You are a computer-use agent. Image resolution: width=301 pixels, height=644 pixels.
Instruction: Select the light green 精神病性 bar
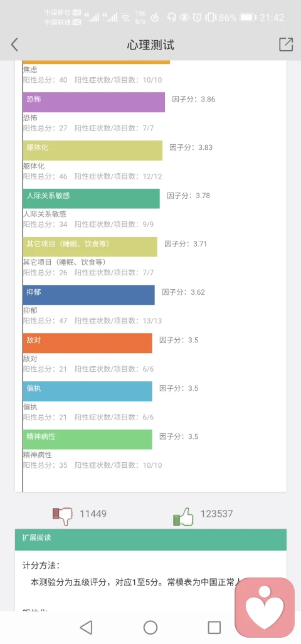point(87,439)
